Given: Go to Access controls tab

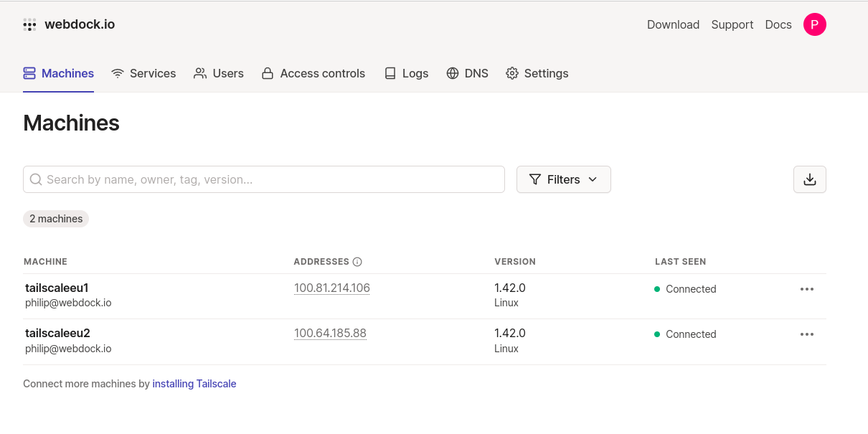Looking at the screenshot, I should tap(313, 73).
